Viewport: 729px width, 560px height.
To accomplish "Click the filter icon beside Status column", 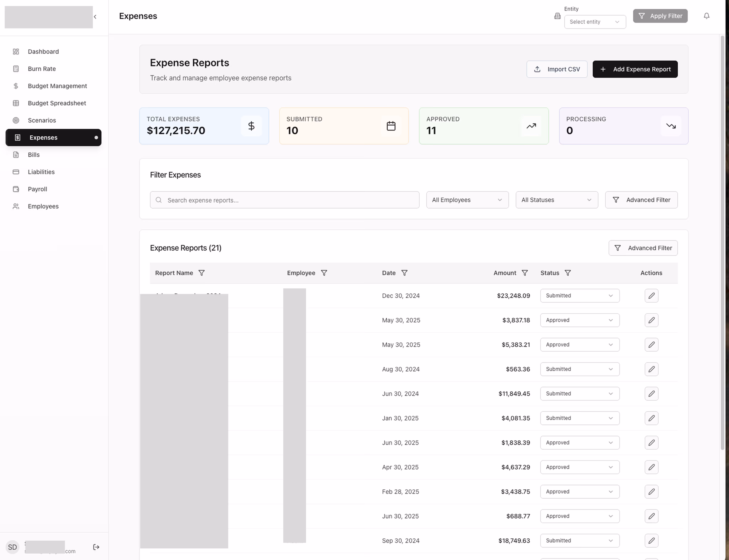I will (x=567, y=273).
